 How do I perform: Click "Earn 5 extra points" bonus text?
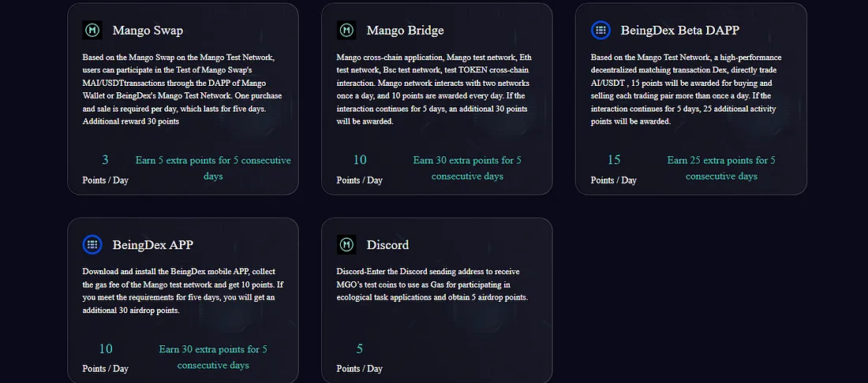pos(213,168)
